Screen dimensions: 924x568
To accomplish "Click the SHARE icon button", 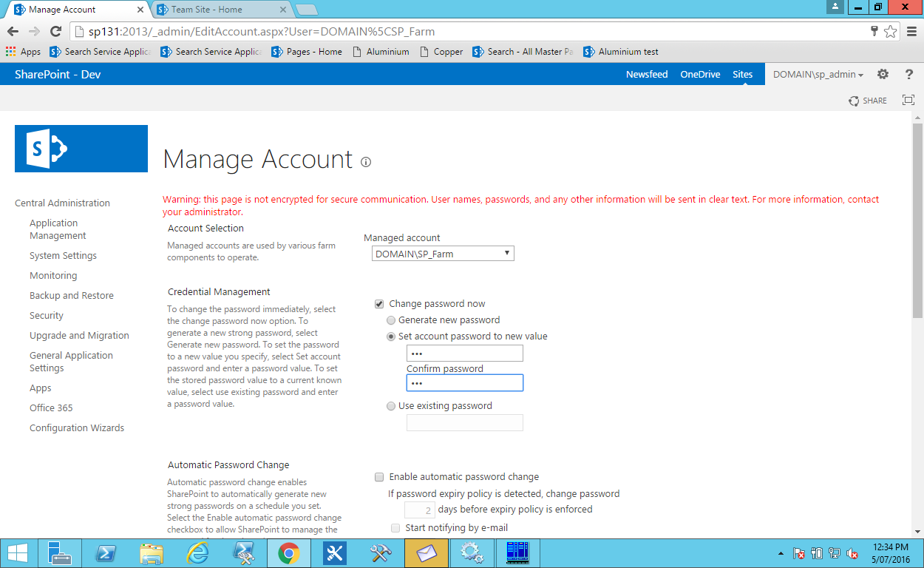I will click(x=868, y=101).
